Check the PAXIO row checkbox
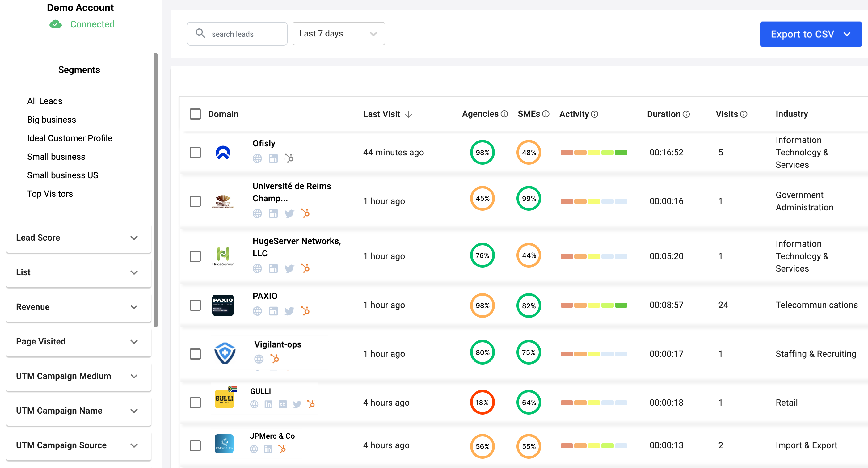Screen dimensions: 868x468 pyautogui.click(x=195, y=305)
